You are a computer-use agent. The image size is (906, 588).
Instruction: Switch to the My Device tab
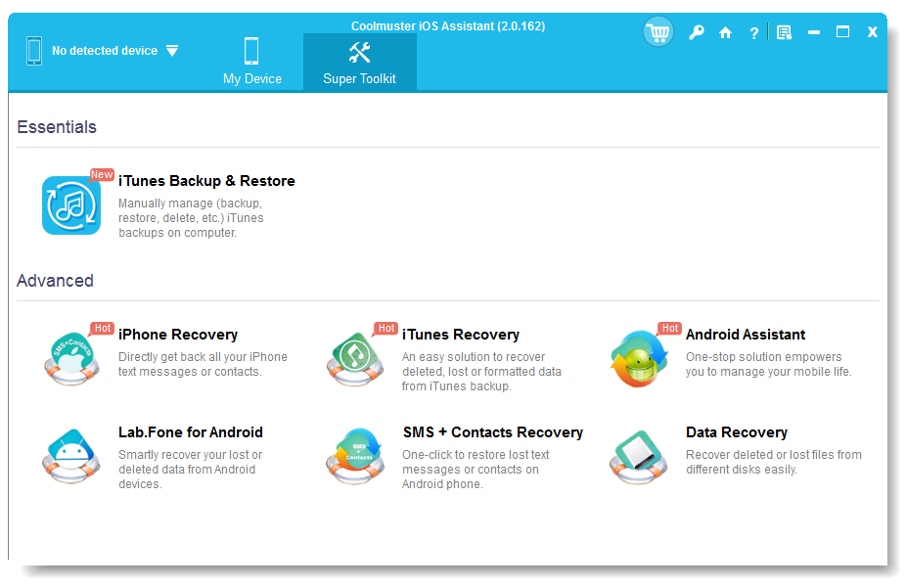[x=252, y=61]
